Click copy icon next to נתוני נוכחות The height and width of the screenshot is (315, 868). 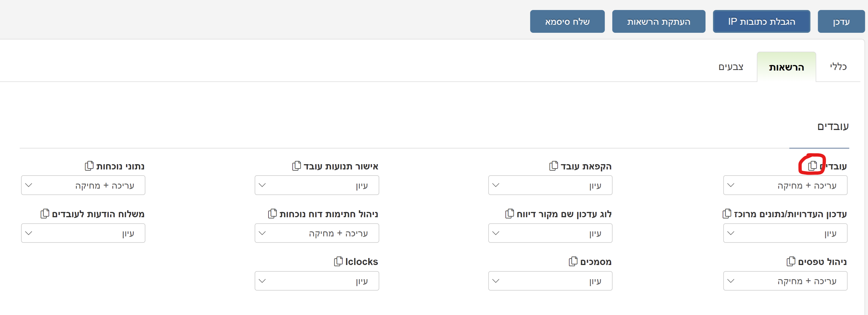[x=89, y=166]
